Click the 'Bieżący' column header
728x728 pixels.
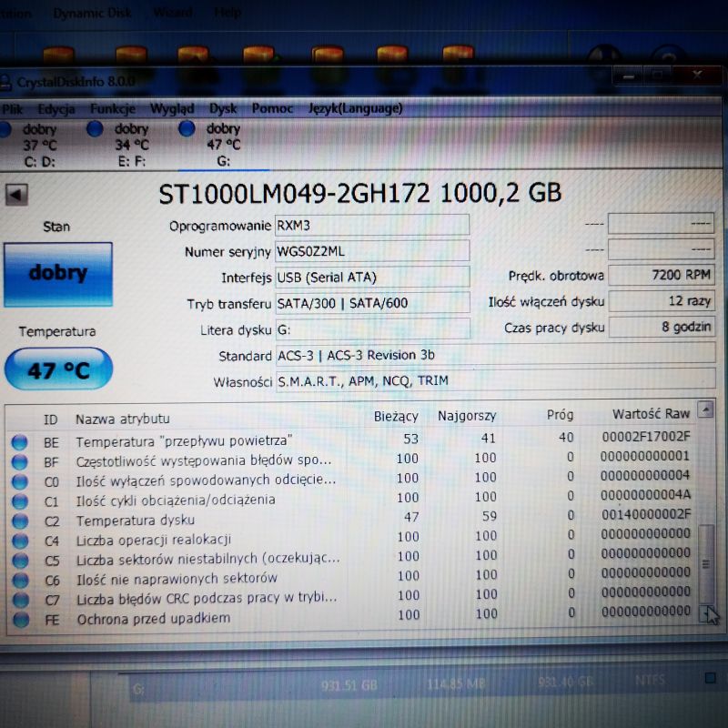coord(396,417)
